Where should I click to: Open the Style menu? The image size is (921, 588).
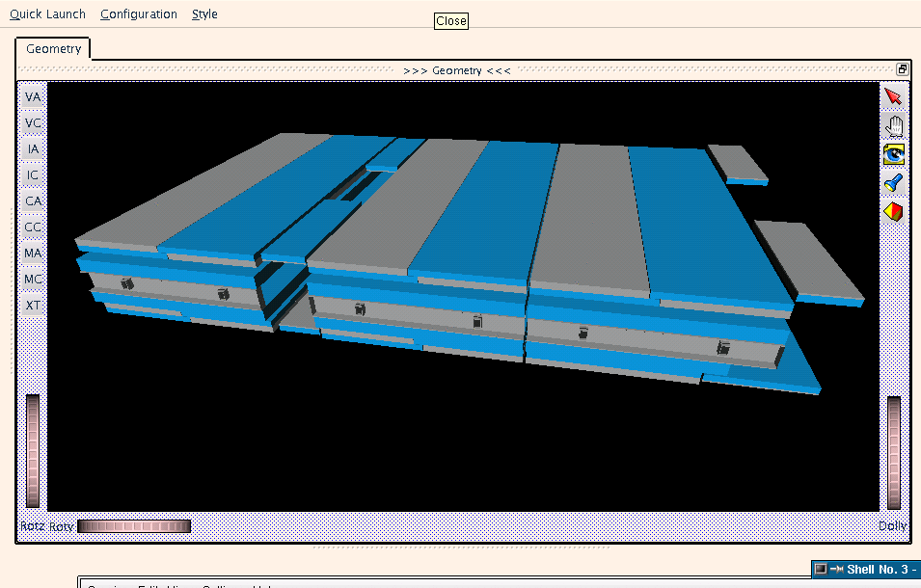(x=204, y=14)
